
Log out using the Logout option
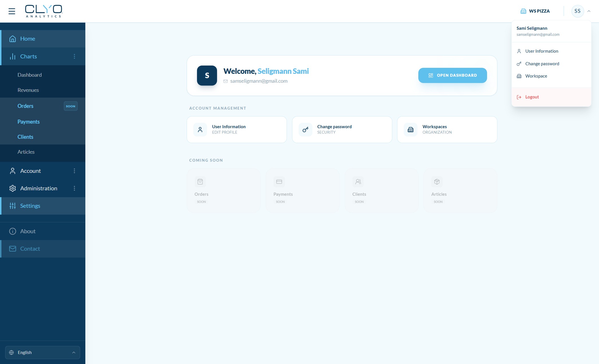(x=532, y=97)
